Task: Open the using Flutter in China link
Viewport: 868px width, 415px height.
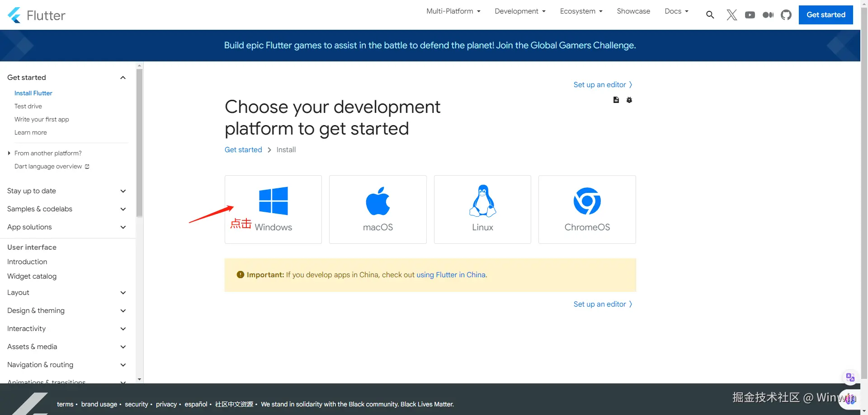Action: 451,275
